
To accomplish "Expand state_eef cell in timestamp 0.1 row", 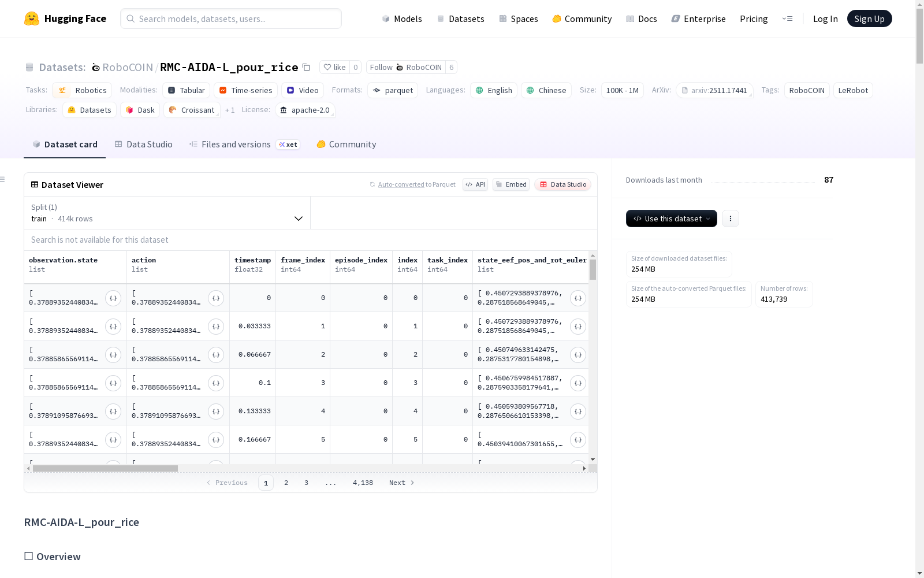I will click(578, 383).
